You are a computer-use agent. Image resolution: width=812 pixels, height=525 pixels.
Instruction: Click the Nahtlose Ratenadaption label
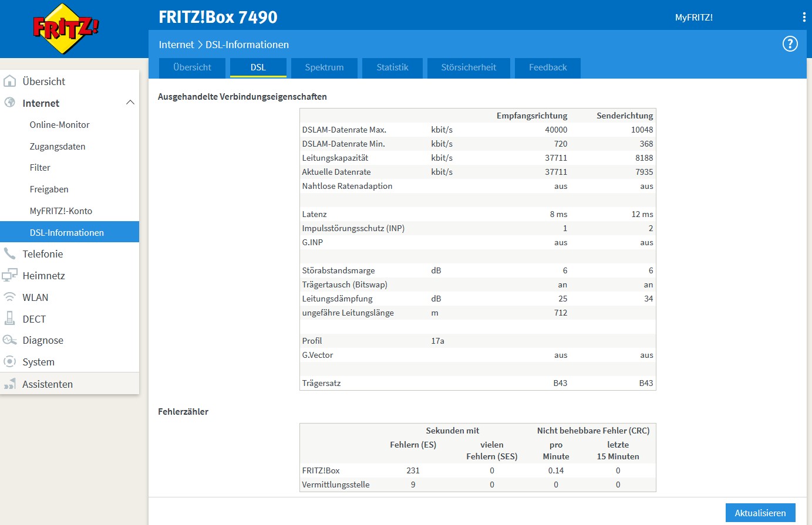coord(347,186)
